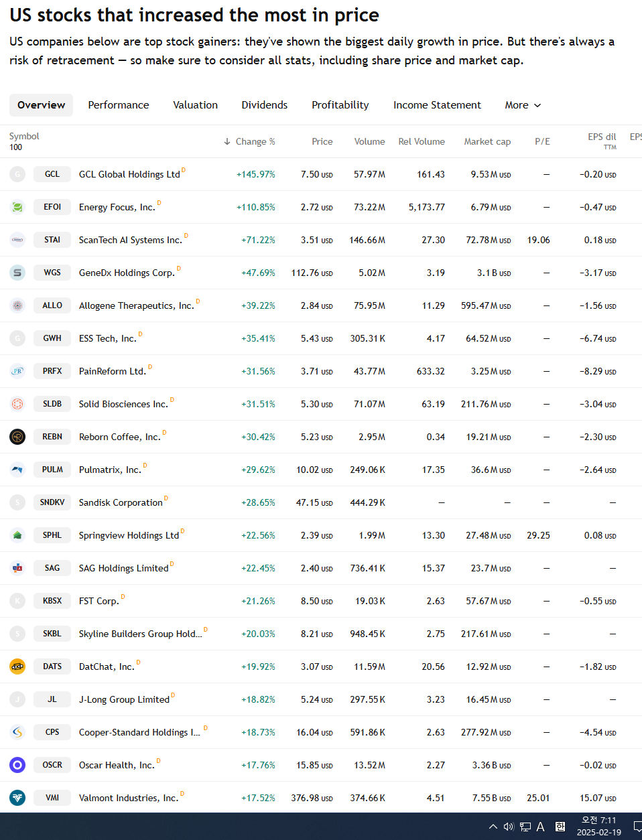Switch to the Performance tab
This screenshot has width=642, height=840.
(x=119, y=105)
